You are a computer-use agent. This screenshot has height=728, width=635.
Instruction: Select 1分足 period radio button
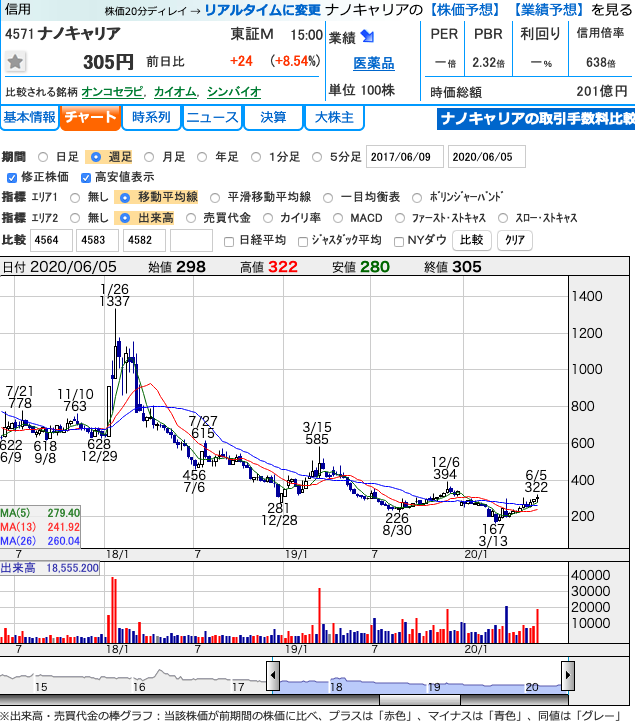point(256,157)
